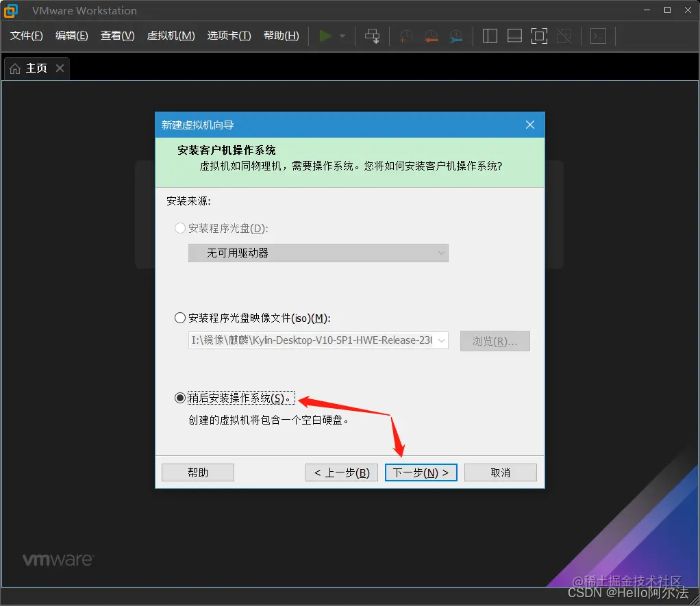Expand the 无可用驱动器 drive dropdown
Image resolution: width=700 pixels, height=606 pixels.
[440, 253]
